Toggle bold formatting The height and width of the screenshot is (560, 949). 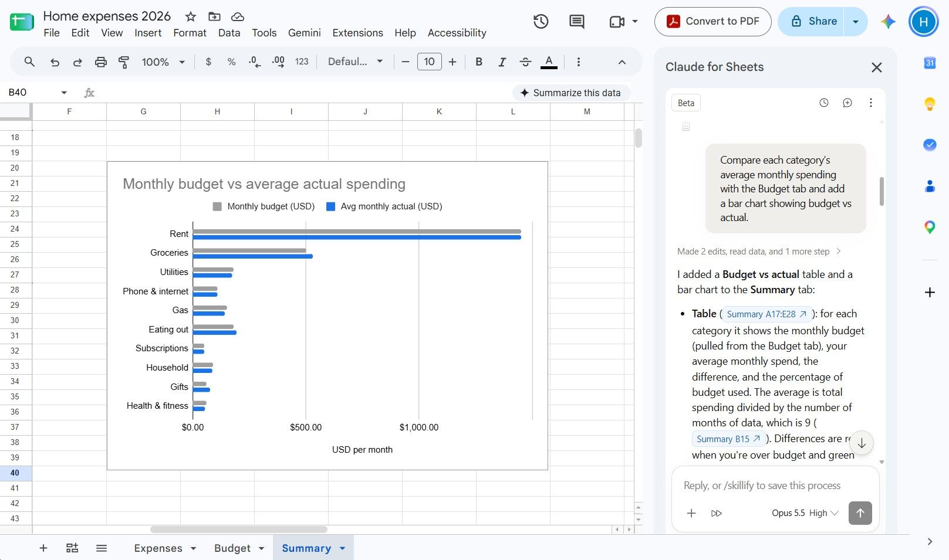[479, 62]
